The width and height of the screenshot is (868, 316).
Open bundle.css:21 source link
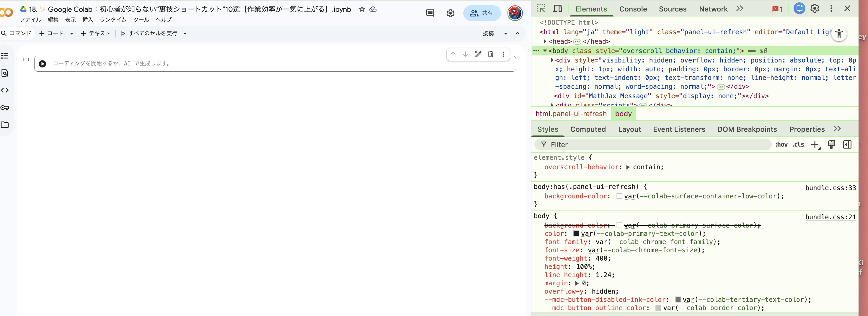[x=830, y=217]
